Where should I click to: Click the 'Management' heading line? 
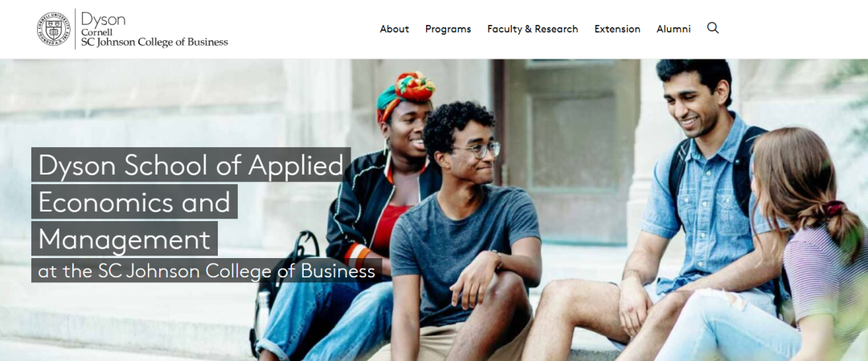pyautogui.click(x=125, y=239)
